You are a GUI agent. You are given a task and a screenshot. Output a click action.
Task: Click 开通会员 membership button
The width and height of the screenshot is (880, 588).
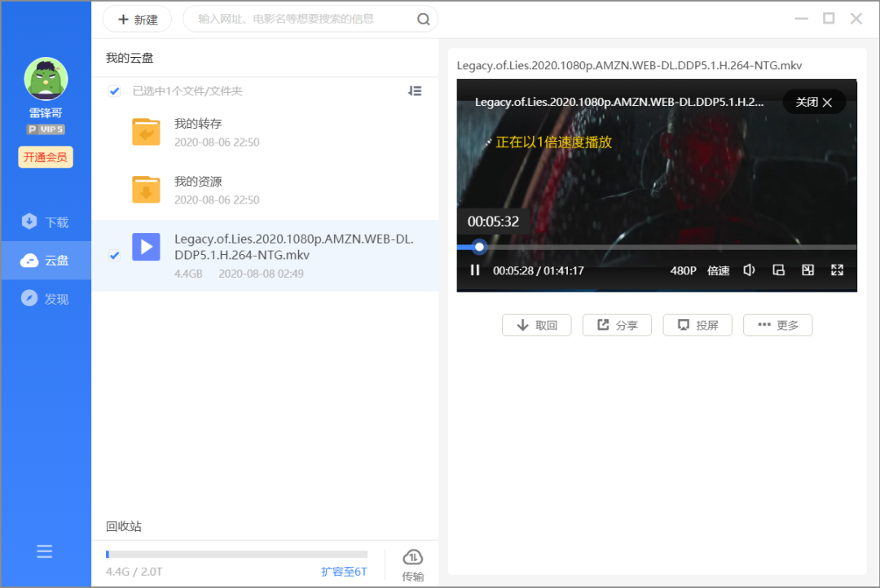(46, 157)
